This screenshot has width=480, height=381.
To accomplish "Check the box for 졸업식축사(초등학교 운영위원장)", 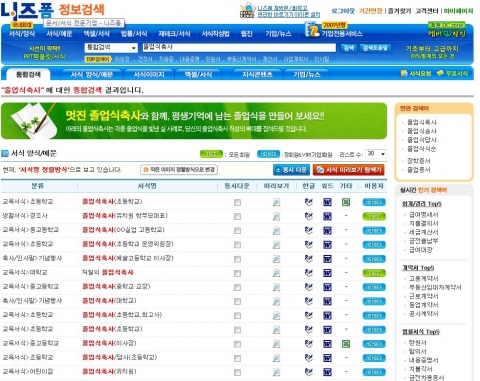I will click(237, 245).
